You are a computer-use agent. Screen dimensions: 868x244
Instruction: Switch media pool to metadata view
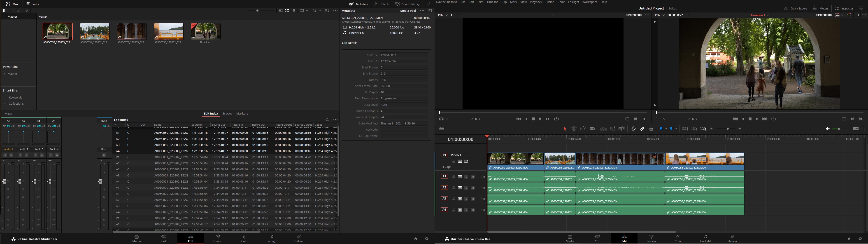pyautogui.click(x=280, y=10)
